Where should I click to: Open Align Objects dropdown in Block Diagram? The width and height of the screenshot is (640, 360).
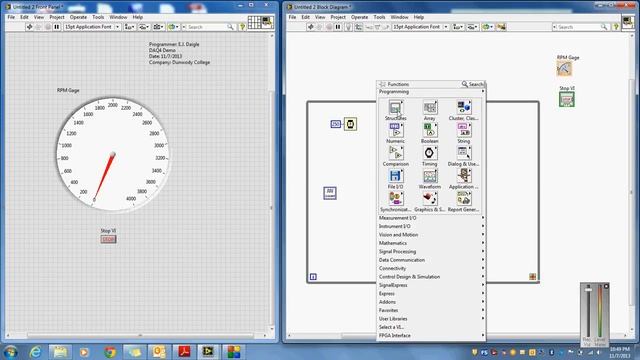pyautogui.click(x=458, y=27)
